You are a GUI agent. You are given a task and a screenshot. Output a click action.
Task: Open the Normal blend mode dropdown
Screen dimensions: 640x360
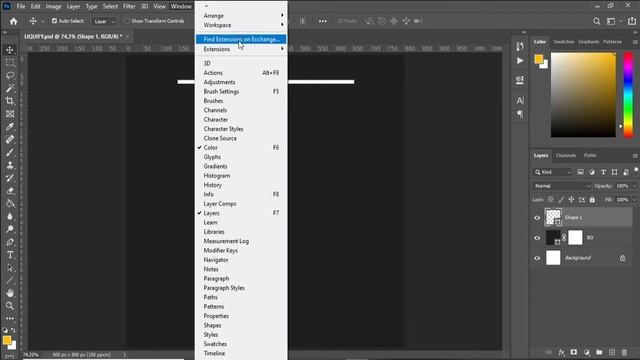(x=562, y=186)
